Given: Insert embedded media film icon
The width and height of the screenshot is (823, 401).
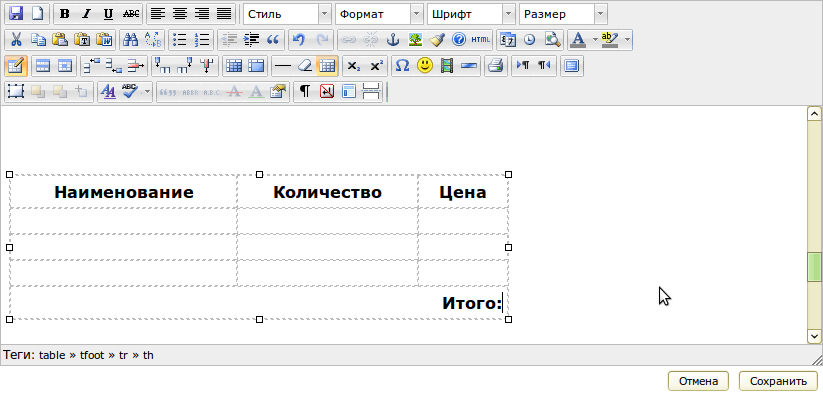Looking at the screenshot, I should 447,66.
